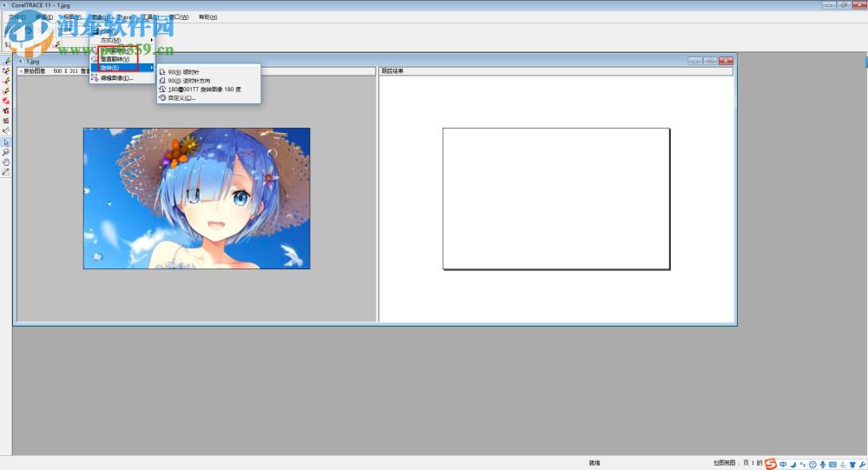Viewport: 868px width, 470px height.
Task: Click the 就绪 status bar text
Action: (x=595, y=463)
